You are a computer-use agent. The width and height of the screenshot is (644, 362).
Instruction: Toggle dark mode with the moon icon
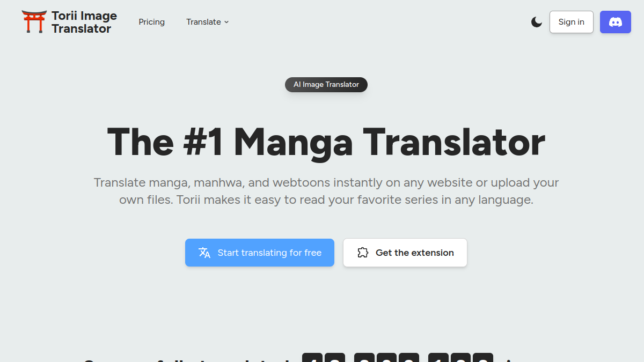point(537,22)
